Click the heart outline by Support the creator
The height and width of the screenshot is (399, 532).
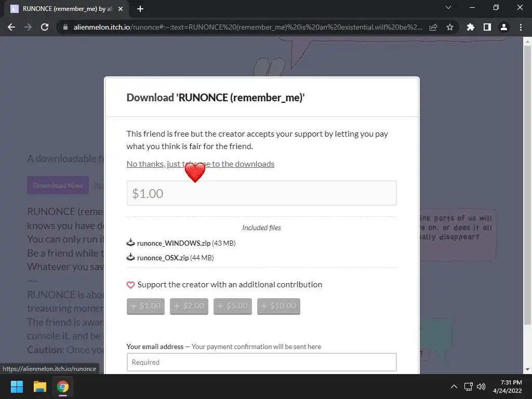coord(130,285)
